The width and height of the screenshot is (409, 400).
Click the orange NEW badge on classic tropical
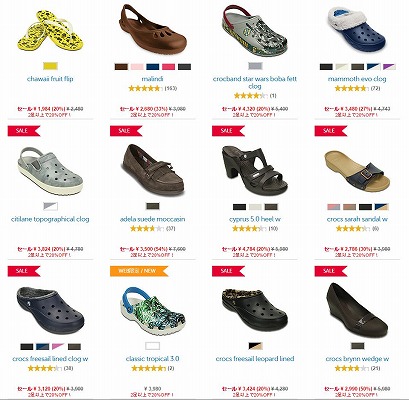(x=139, y=271)
